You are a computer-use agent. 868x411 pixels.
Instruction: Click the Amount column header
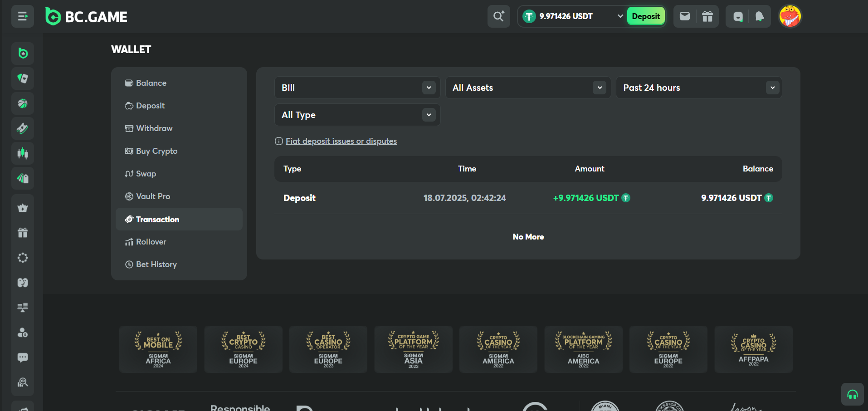point(590,169)
